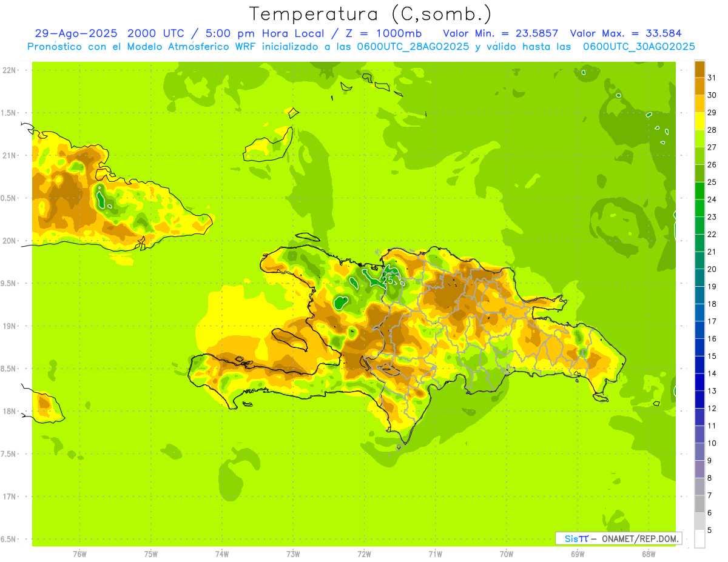
Task: Click the 71W longitude axis label
Action: pyautogui.click(x=435, y=554)
